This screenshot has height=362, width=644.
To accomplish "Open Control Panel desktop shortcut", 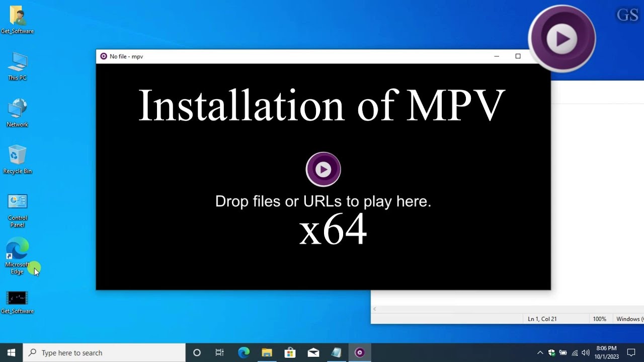I will [17, 210].
